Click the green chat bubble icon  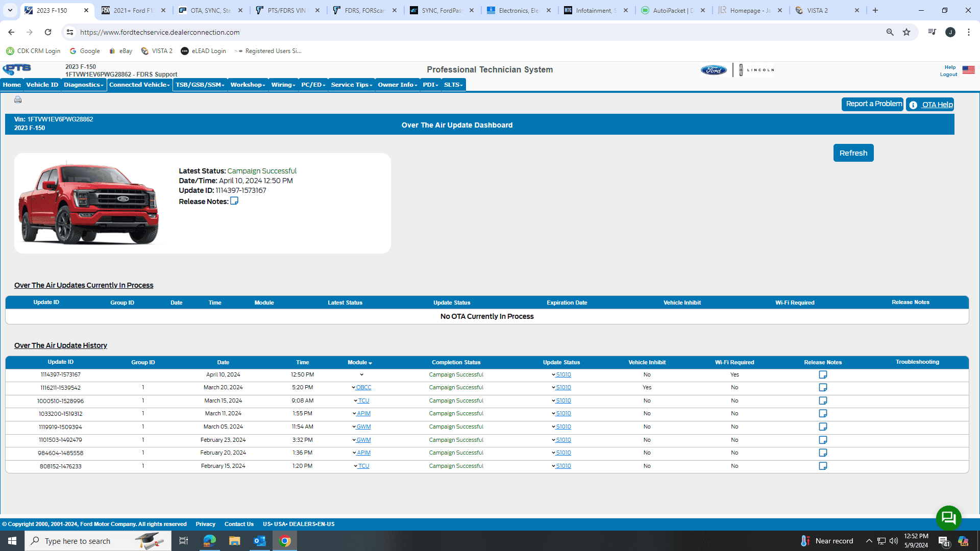coord(948,518)
